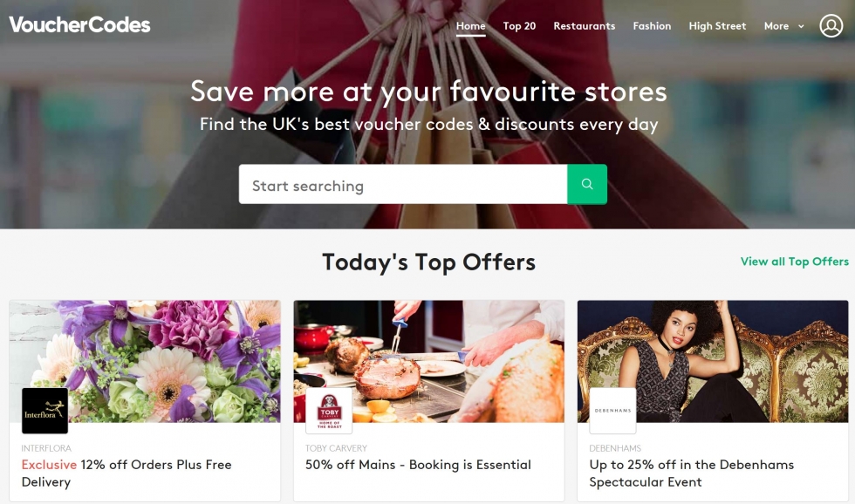855x504 pixels.
Task: Open the Debenhams model image
Action: 714,361
